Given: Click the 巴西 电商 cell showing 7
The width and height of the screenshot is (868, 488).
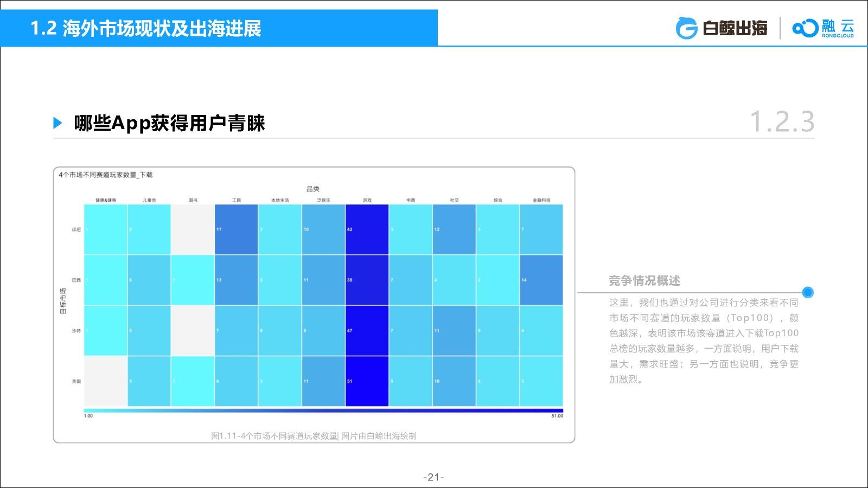Looking at the screenshot, I should [411, 280].
